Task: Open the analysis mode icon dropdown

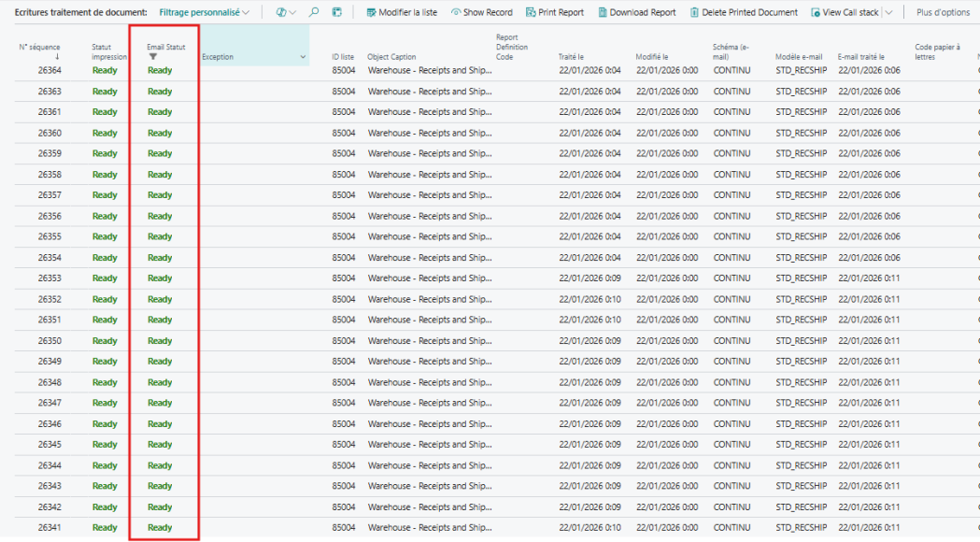Action: pos(286,12)
